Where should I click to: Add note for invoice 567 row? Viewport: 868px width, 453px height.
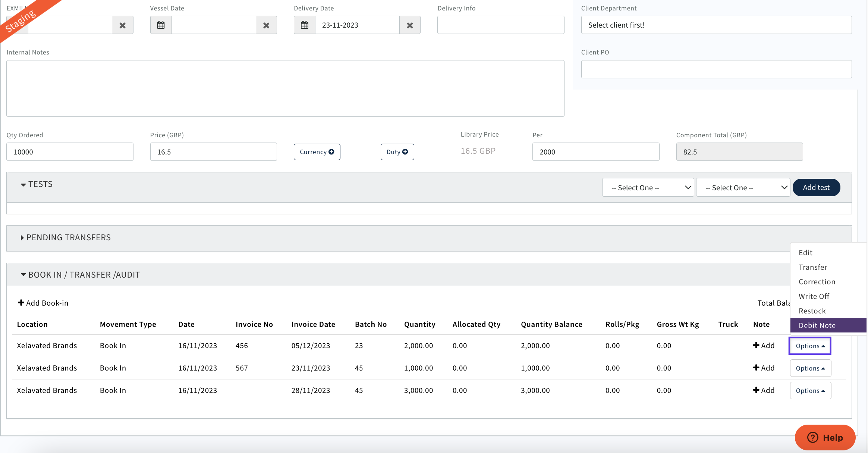pyautogui.click(x=764, y=368)
